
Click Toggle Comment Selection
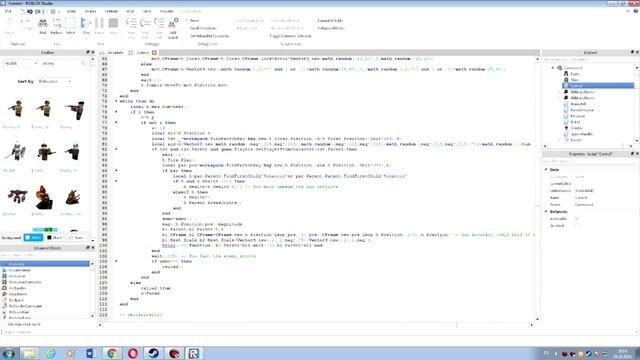pos(290,36)
